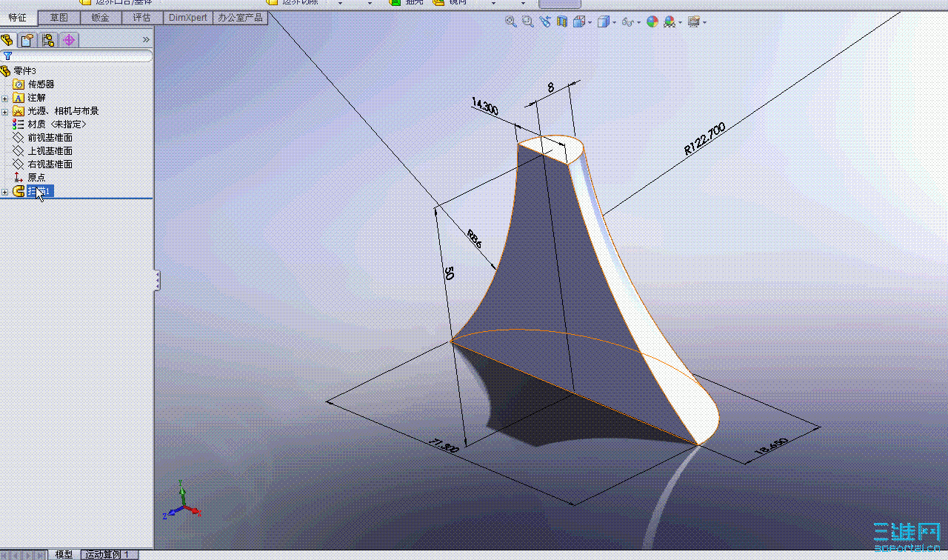Image resolution: width=948 pixels, height=560 pixels.
Task: Click the Display Style cube icon
Action: click(603, 22)
